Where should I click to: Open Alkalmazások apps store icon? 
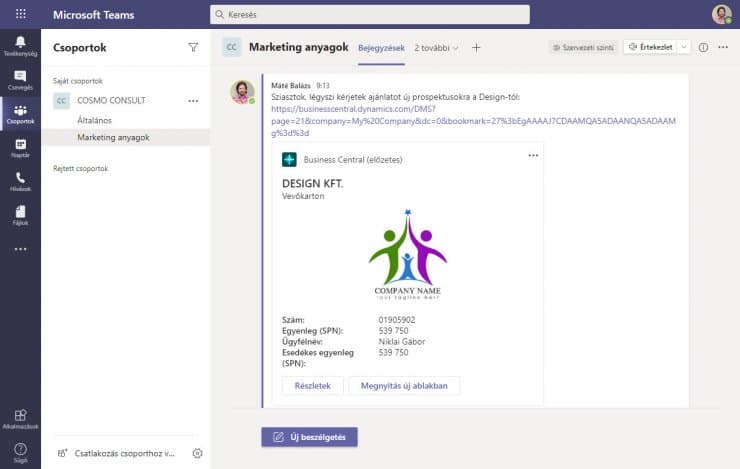tap(20, 418)
